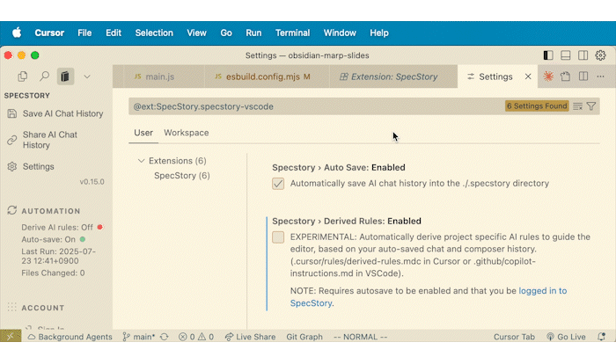Open the title bar gear settings icon
Image resolution: width=616 pixels, height=364 pixels.
tap(600, 55)
